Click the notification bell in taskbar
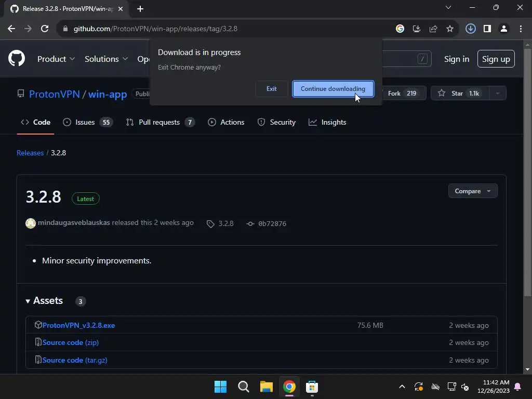Image resolution: width=532 pixels, height=399 pixels. point(518,387)
